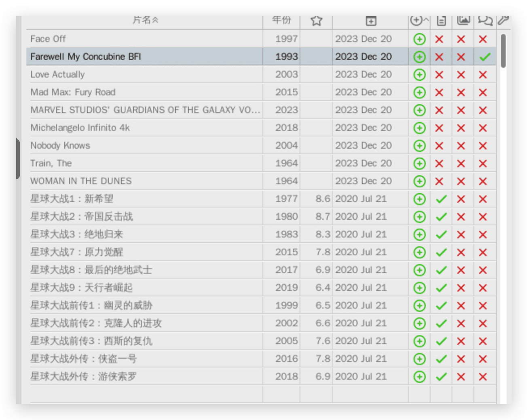Toggle green checkmark for 星球大战1：新希望
528x420 pixels.
tap(441, 199)
